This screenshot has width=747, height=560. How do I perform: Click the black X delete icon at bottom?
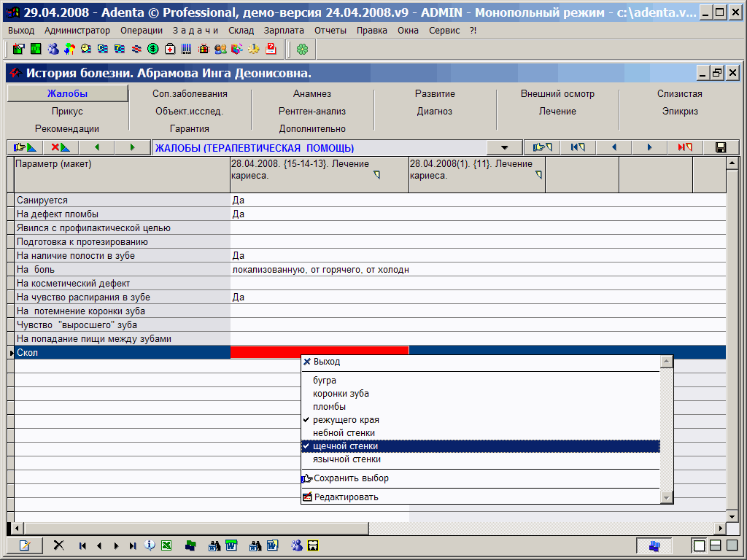coord(59,545)
